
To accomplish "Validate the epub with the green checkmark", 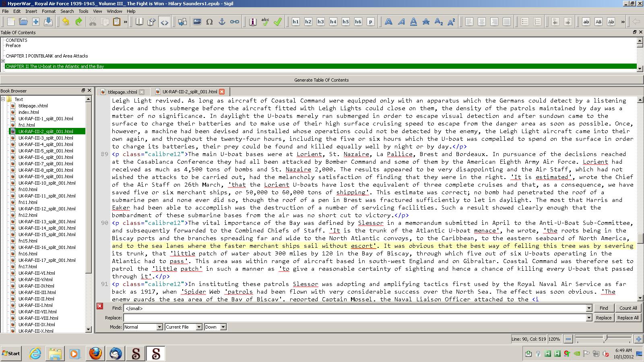I will tap(278, 22).
